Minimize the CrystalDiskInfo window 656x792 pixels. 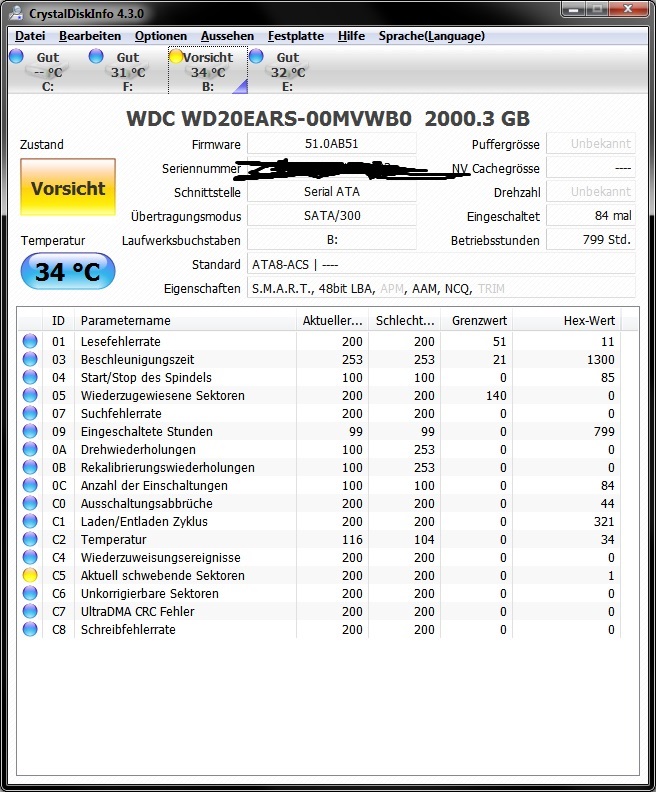(573, 9)
